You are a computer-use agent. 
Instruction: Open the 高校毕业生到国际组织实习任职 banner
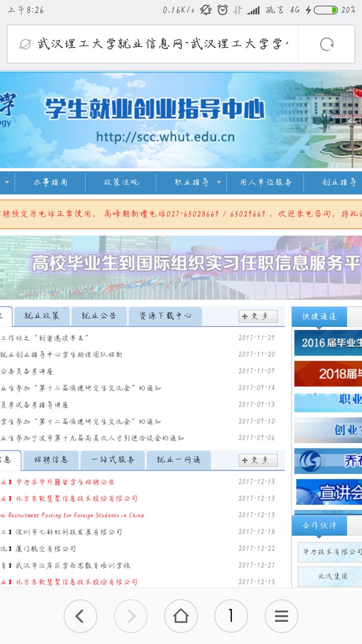(181, 267)
